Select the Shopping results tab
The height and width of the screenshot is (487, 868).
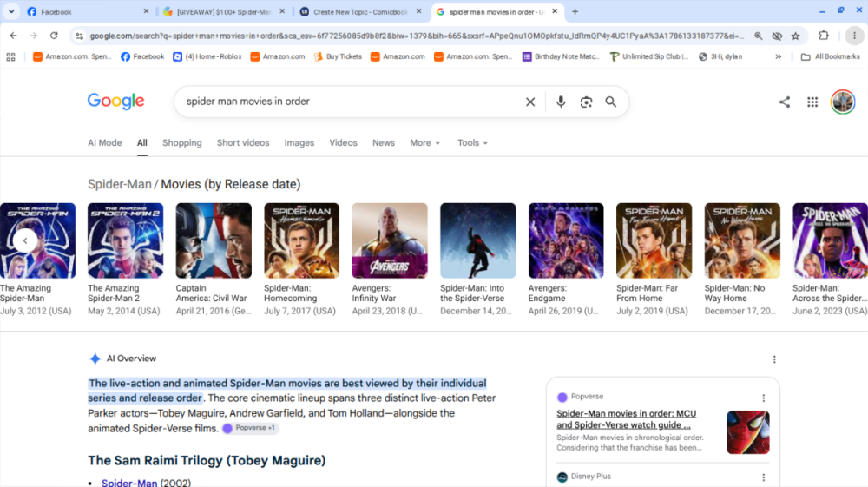(x=181, y=142)
